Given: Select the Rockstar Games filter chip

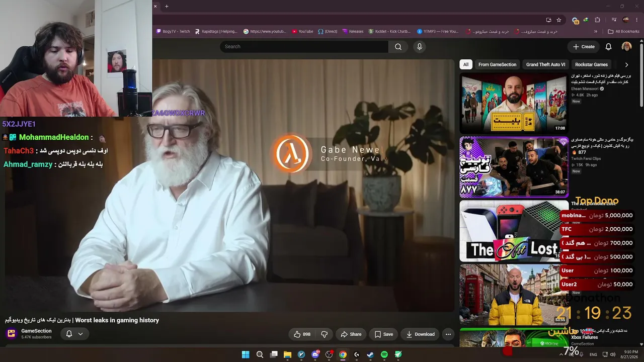Looking at the screenshot, I should coord(591,64).
